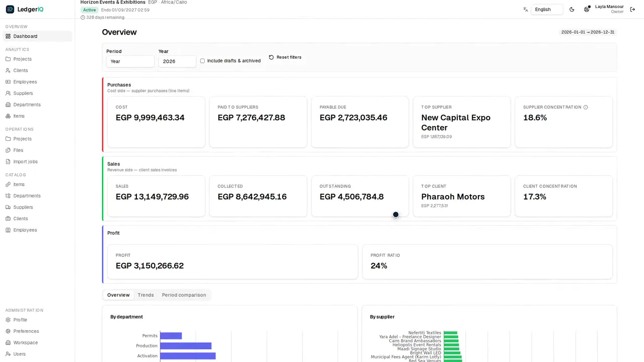Open the Profile administration page
Viewport: 644px width, 362px height.
point(37,320)
